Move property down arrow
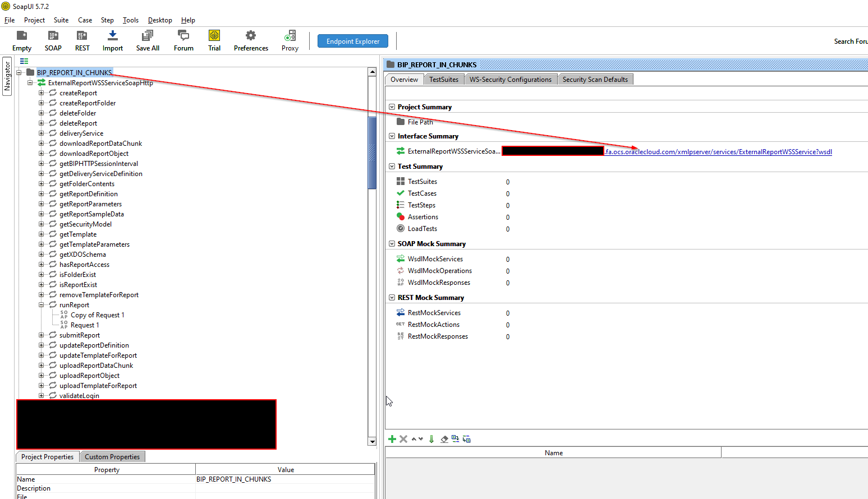 click(420, 439)
